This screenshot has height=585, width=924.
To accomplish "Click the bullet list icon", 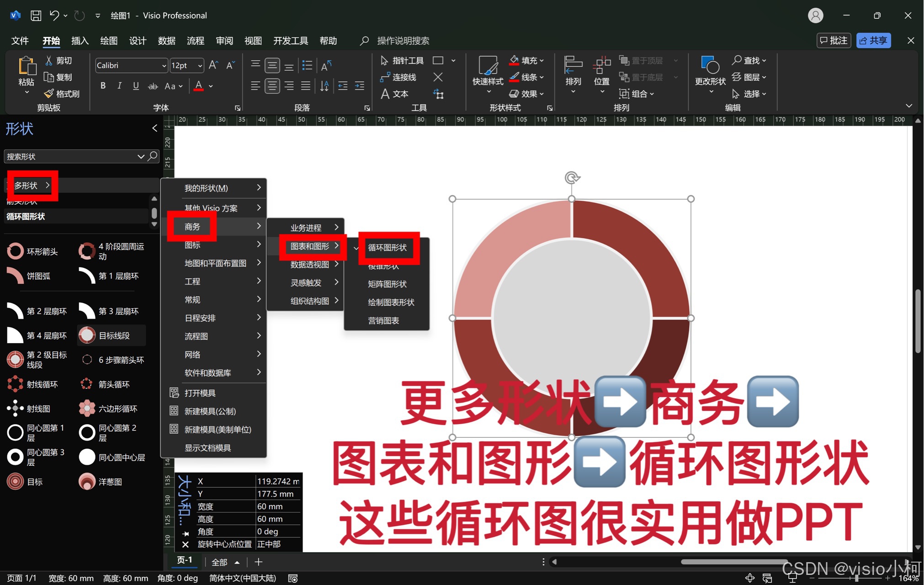I will pyautogui.click(x=308, y=66).
